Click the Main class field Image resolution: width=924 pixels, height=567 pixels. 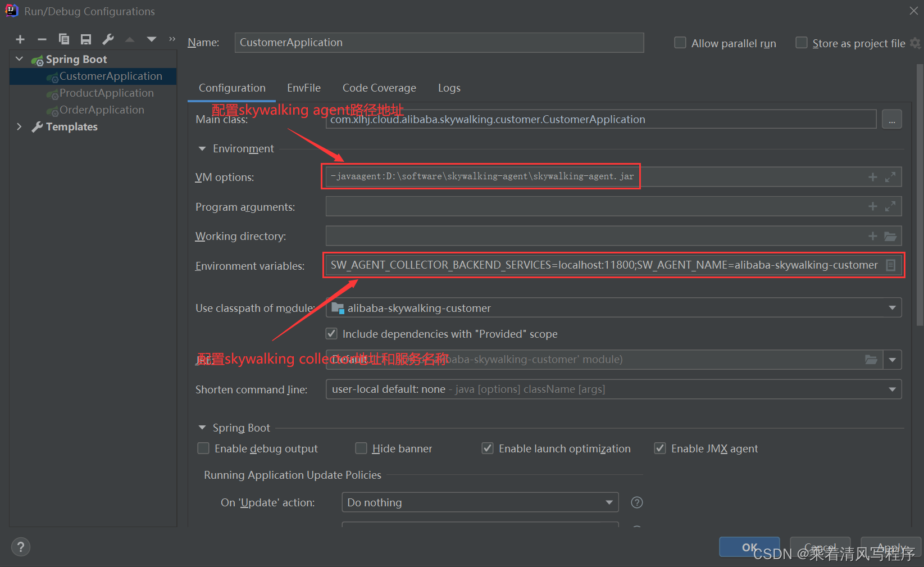click(x=601, y=119)
